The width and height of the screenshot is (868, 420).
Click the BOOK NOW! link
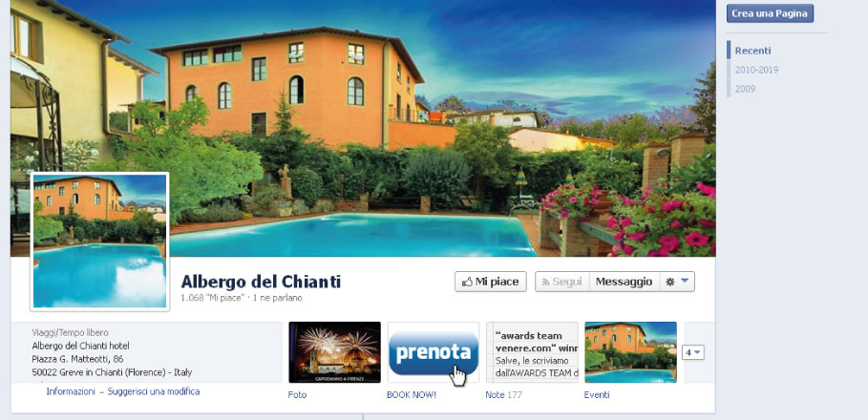[x=412, y=394]
